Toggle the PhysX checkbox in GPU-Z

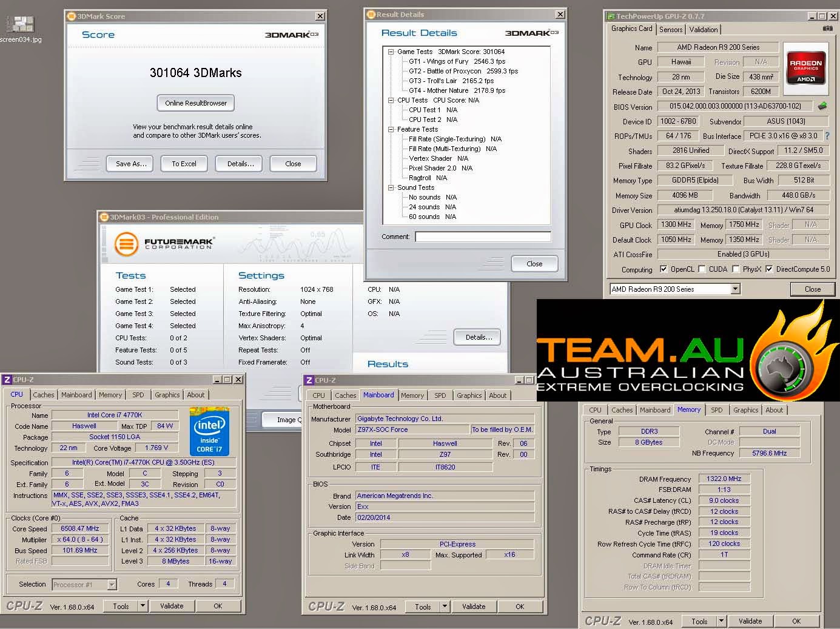point(736,269)
